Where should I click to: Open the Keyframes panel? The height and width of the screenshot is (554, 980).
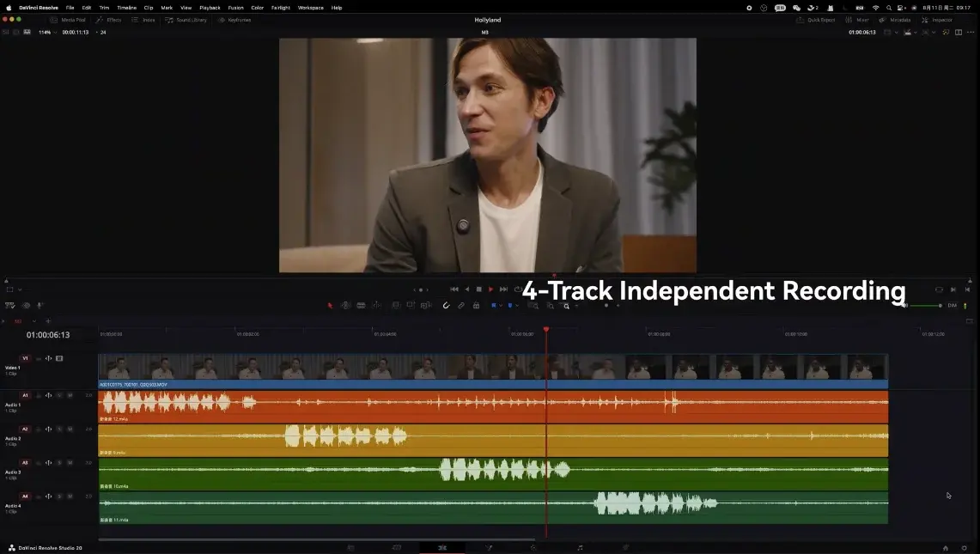click(234, 20)
